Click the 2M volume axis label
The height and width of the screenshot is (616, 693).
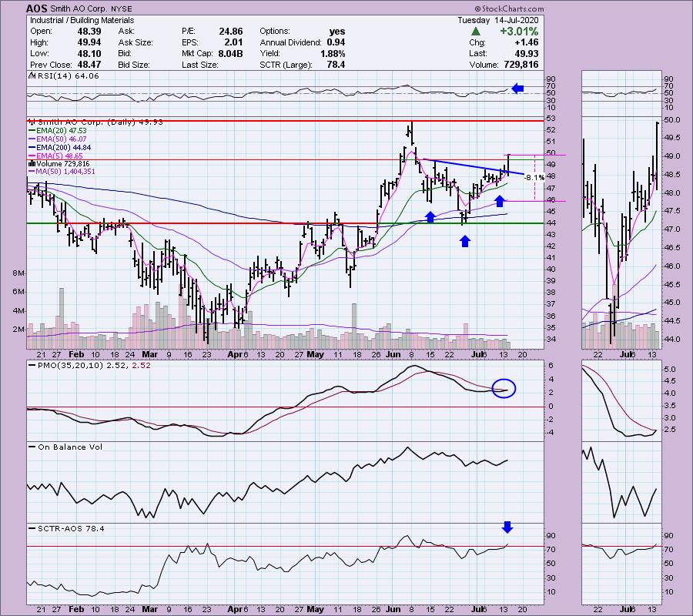tap(19, 330)
